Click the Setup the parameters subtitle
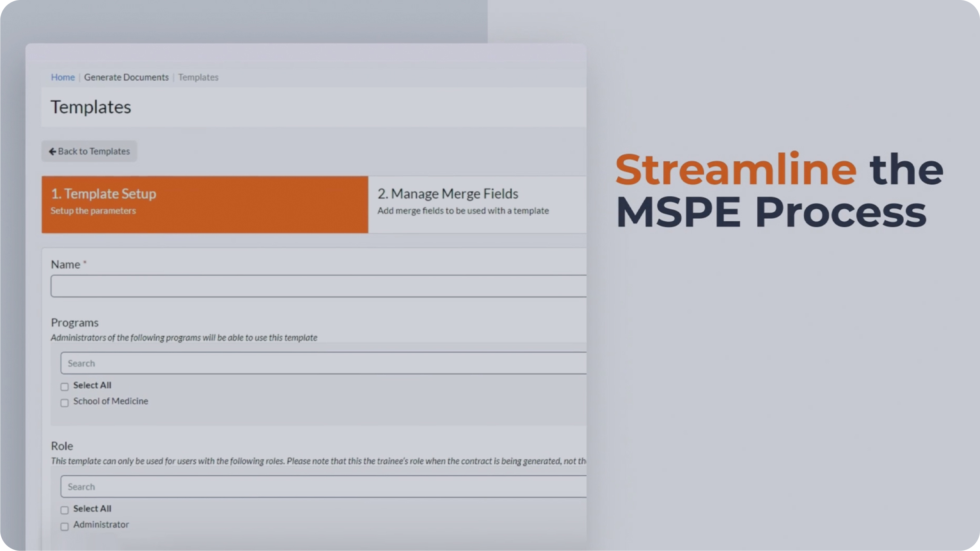The height and width of the screenshot is (551, 980). [93, 211]
